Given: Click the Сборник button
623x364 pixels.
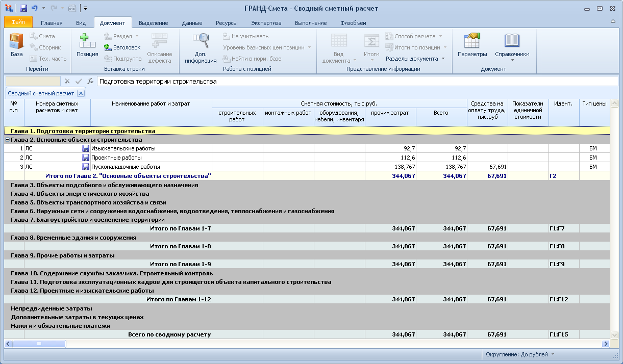Looking at the screenshot, I should pyautogui.click(x=45, y=47).
